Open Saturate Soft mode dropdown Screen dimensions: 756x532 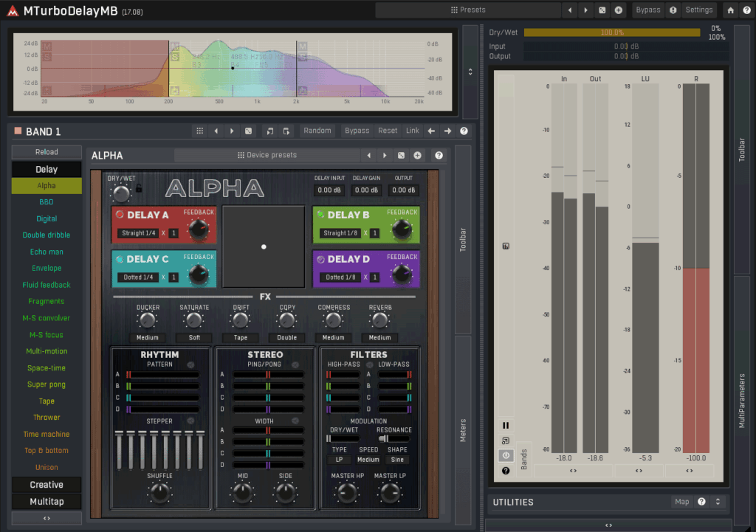(194, 338)
